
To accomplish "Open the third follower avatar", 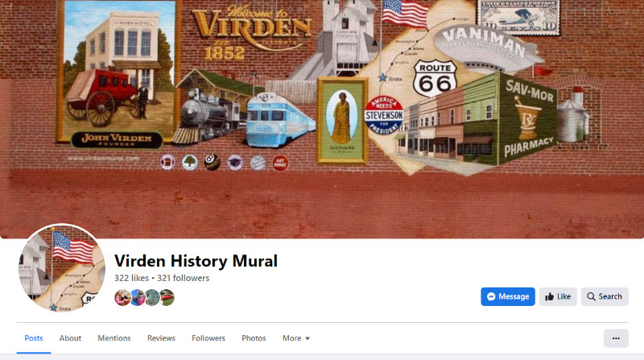I will click(x=152, y=297).
